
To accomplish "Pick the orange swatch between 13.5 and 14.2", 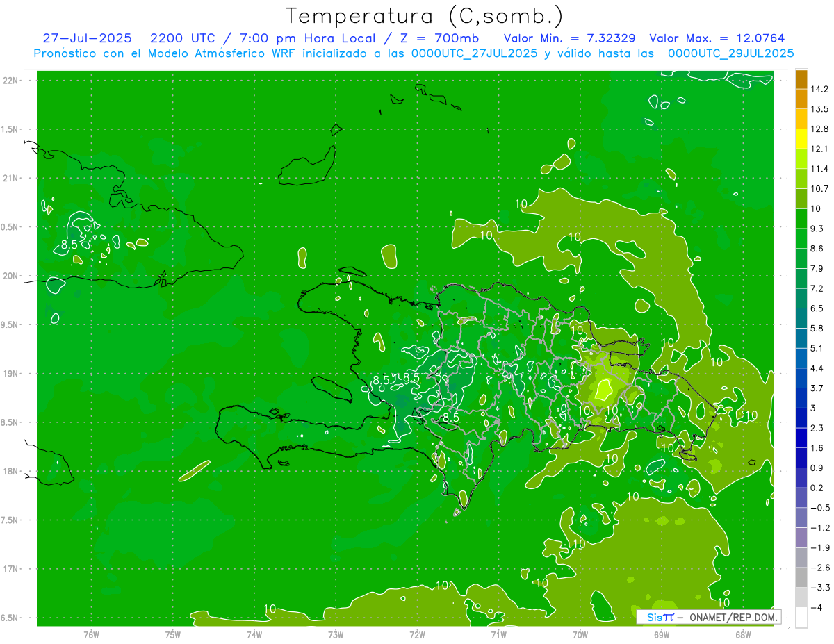I will pyautogui.click(x=801, y=99).
